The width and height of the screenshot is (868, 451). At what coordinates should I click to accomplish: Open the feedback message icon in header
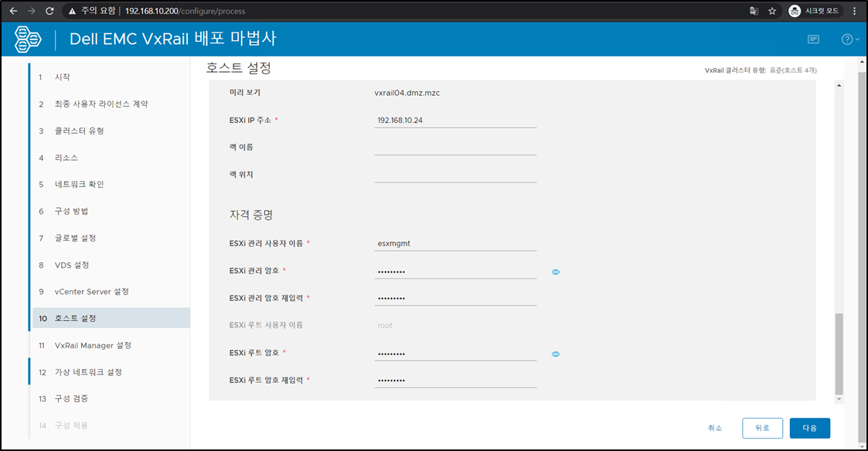(813, 39)
